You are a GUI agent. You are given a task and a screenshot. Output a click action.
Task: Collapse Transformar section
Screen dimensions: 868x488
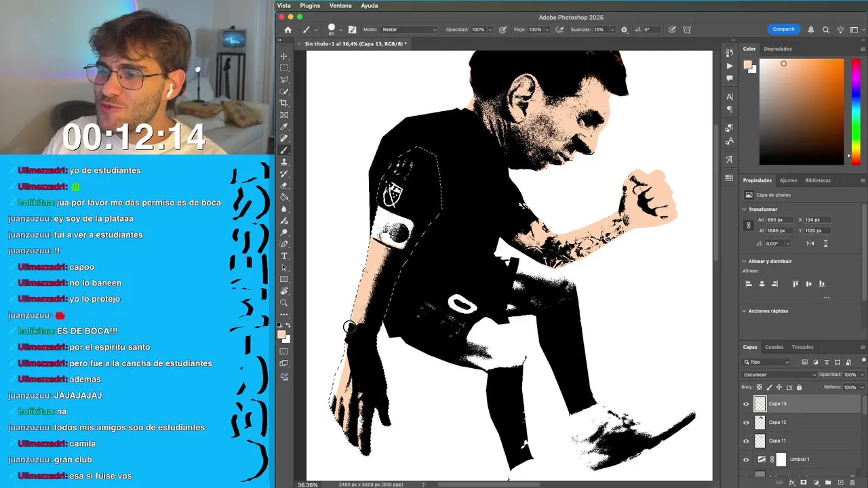pyautogui.click(x=745, y=209)
